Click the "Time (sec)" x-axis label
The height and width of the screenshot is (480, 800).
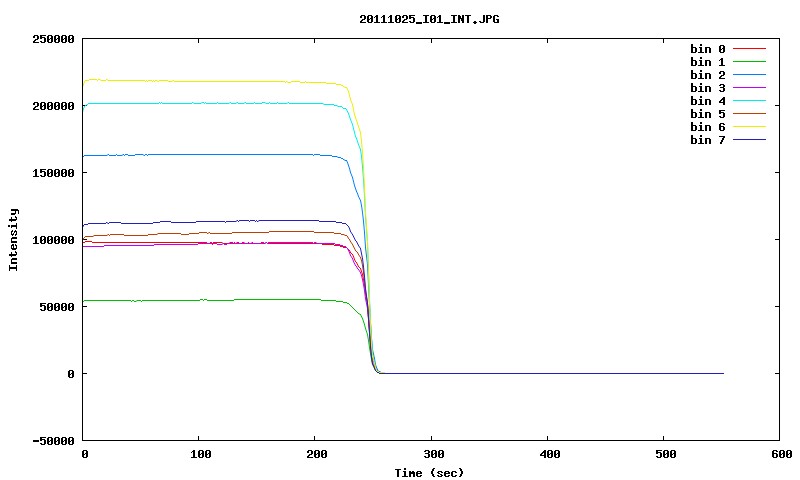pos(429,473)
